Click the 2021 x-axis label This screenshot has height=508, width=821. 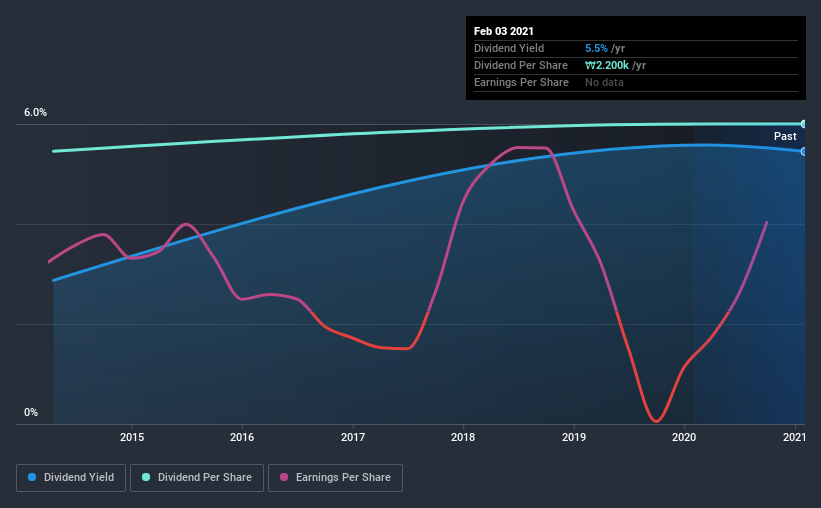tap(794, 437)
